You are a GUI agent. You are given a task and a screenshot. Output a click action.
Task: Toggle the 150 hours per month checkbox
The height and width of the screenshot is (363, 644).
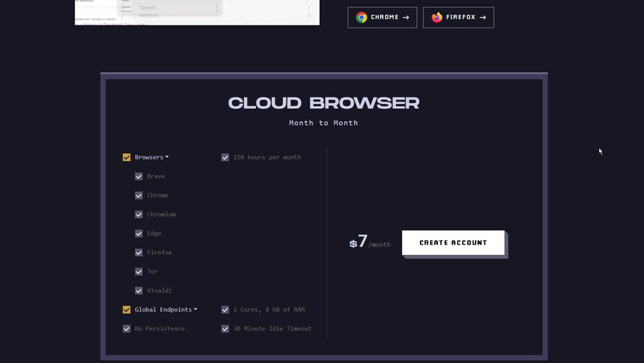point(225,158)
